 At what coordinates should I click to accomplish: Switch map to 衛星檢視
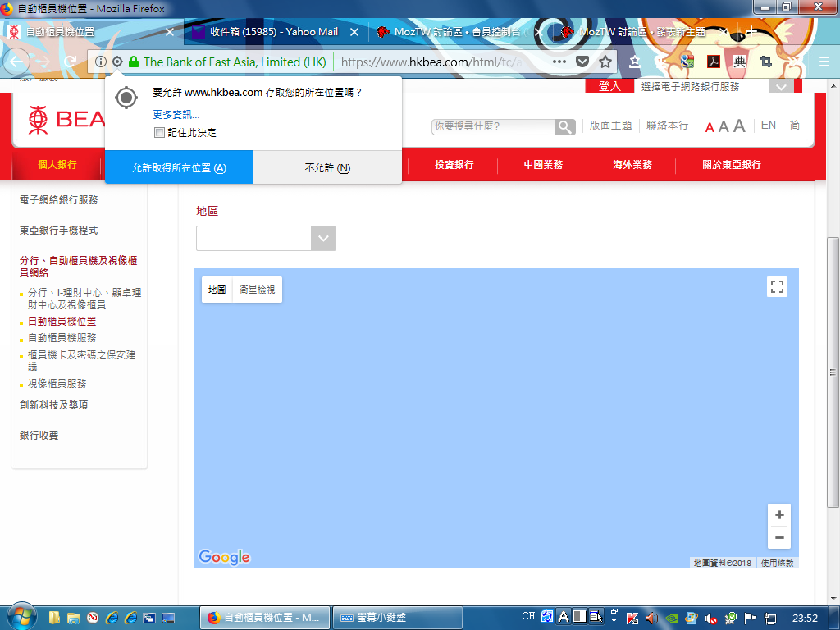pyautogui.click(x=257, y=290)
